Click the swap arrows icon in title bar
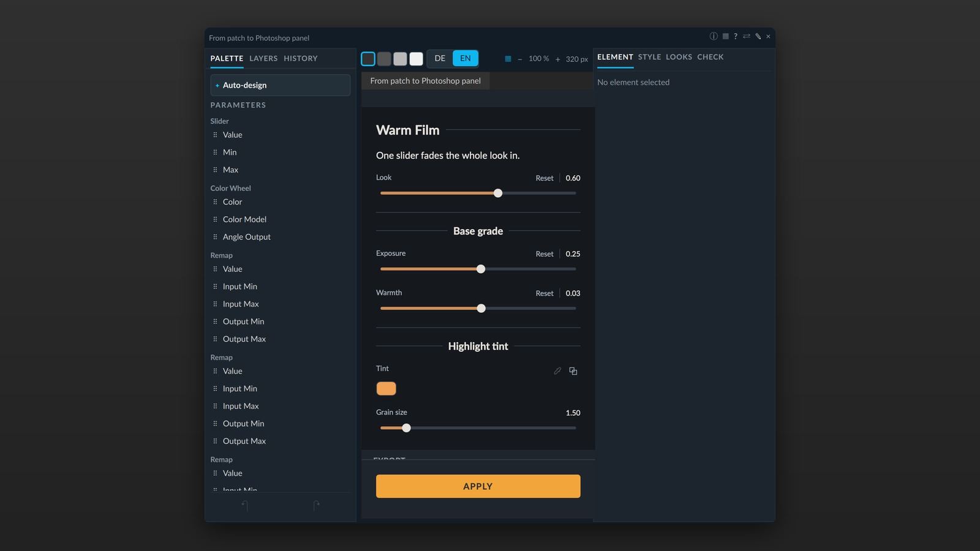Image resolution: width=980 pixels, height=551 pixels. (x=747, y=37)
